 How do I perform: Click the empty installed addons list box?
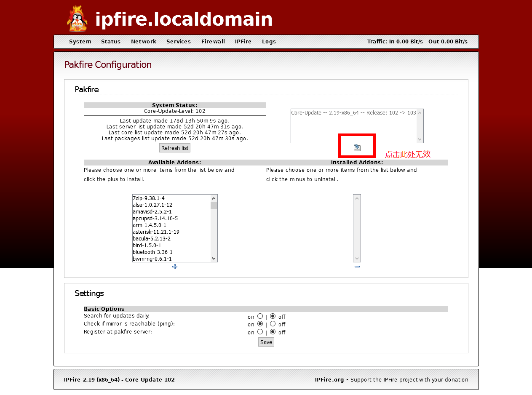pos(357,228)
